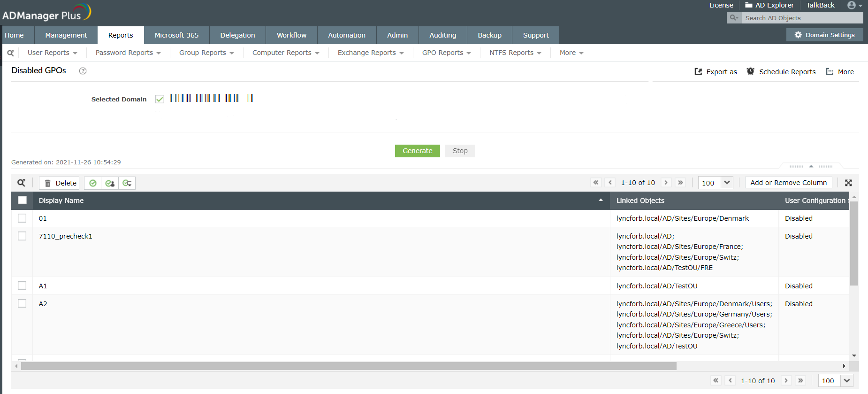Open the Export as menu
868x394 pixels.
[x=716, y=72]
